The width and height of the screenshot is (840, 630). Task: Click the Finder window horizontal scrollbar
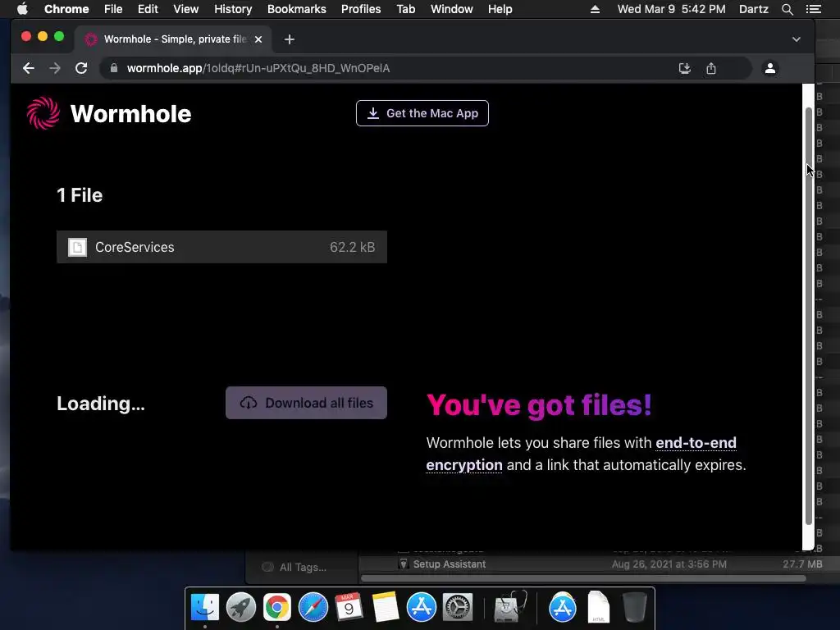(583, 578)
